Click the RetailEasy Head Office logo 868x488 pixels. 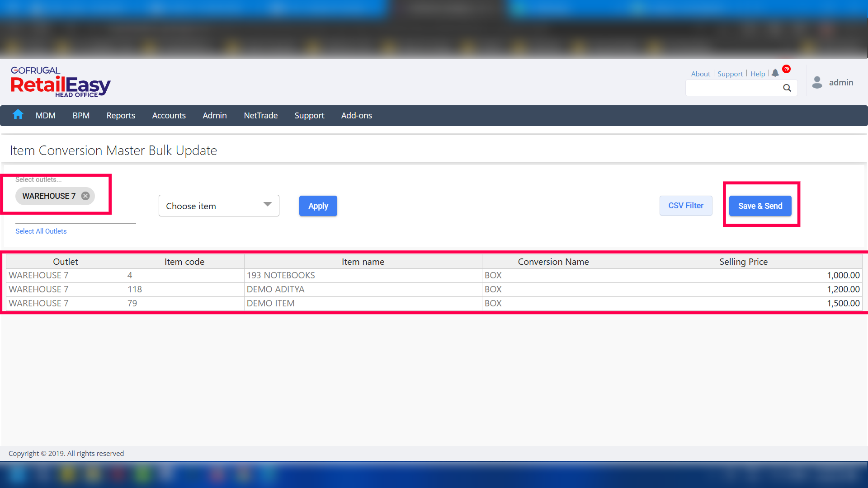[61, 82]
